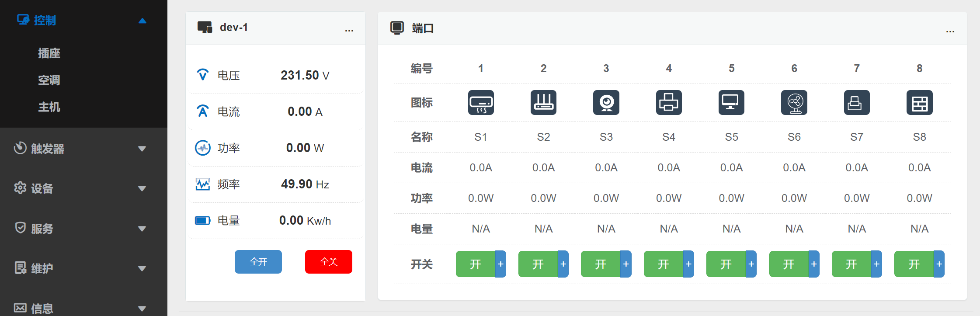This screenshot has width=980, height=316.
Task: Toggle the 开 switch for port S3
Action: (x=601, y=264)
